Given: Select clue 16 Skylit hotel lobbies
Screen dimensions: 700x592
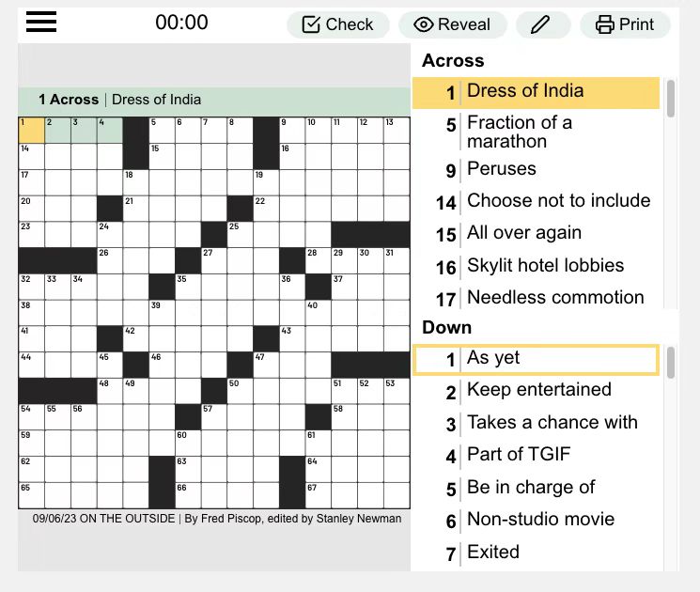Looking at the screenshot, I should (536, 266).
